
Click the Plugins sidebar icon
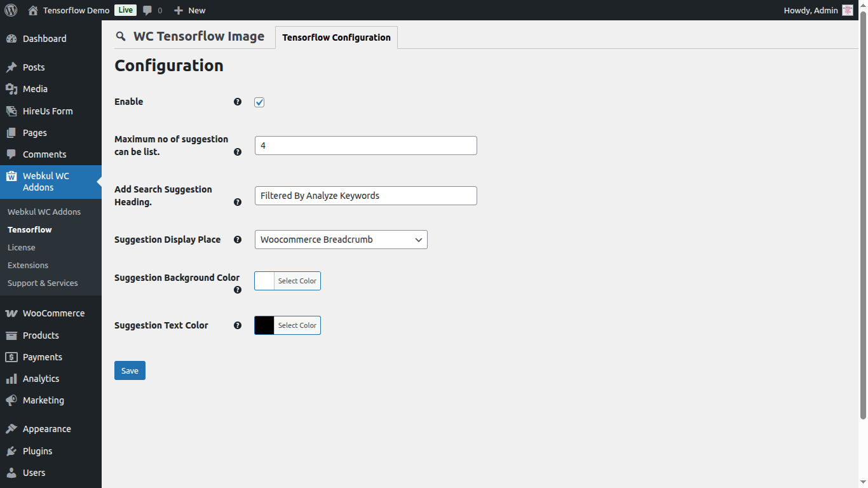pyautogui.click(x=11, y=451)
